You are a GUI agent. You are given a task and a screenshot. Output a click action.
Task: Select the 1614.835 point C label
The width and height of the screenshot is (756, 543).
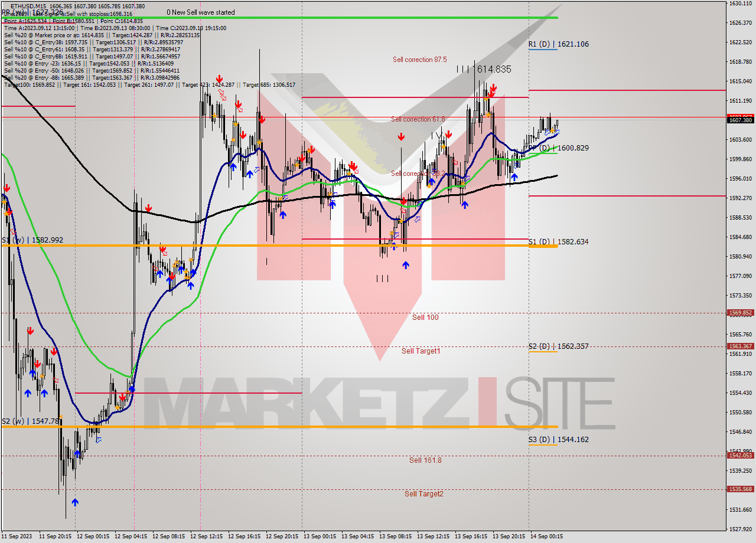coord(494,69)
